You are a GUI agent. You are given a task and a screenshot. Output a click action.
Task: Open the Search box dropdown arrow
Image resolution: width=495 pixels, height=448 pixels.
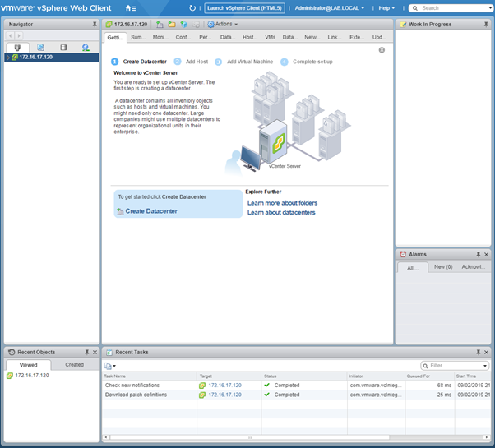(490, 8)
